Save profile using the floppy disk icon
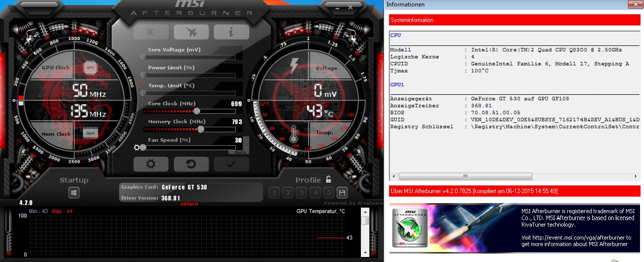 click(x=342, y=193)
